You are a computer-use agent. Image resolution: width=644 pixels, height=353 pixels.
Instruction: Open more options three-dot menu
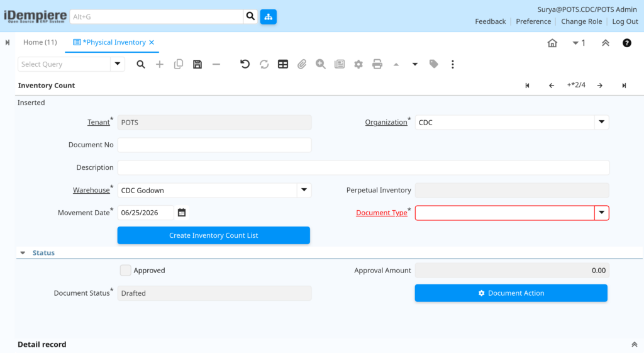point(453,64)
